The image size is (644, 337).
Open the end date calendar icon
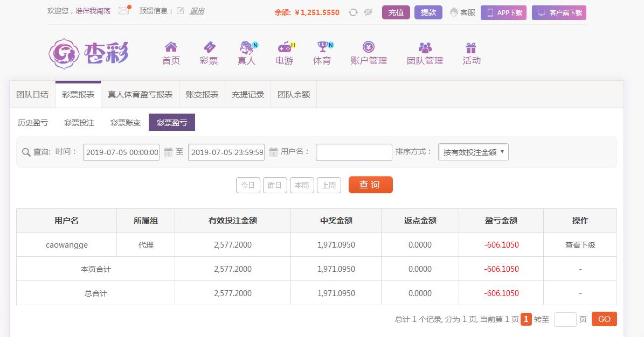pyautogui.click(x=273, y=152)
